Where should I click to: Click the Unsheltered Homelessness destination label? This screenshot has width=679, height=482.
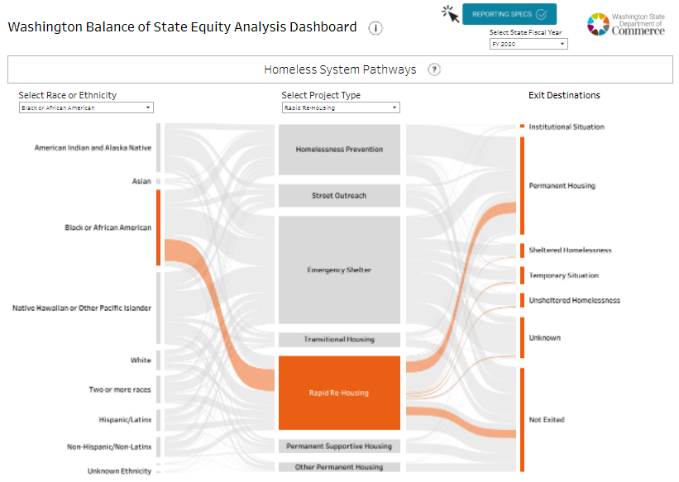pos(574,300)
